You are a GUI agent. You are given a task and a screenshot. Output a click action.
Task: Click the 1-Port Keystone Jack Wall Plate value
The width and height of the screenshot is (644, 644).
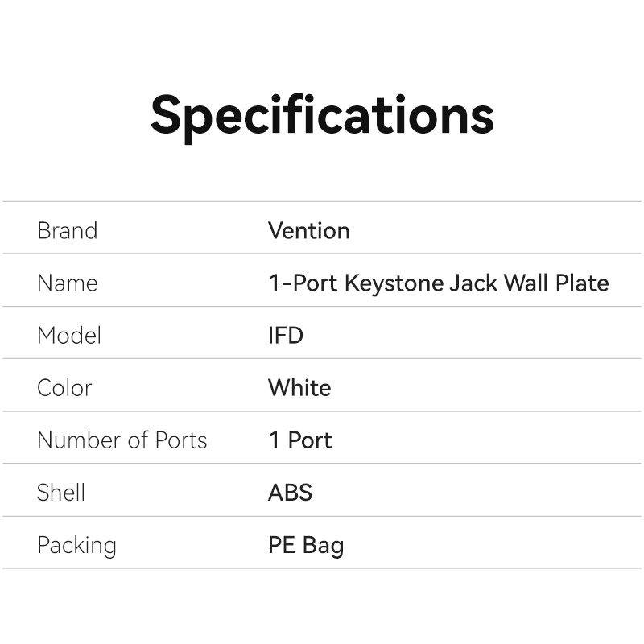438,283
